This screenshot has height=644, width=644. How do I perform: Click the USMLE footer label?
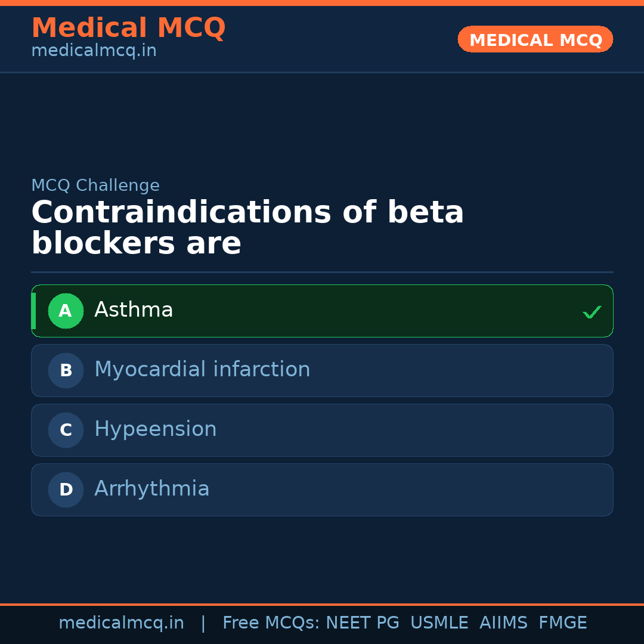point(439,623)
